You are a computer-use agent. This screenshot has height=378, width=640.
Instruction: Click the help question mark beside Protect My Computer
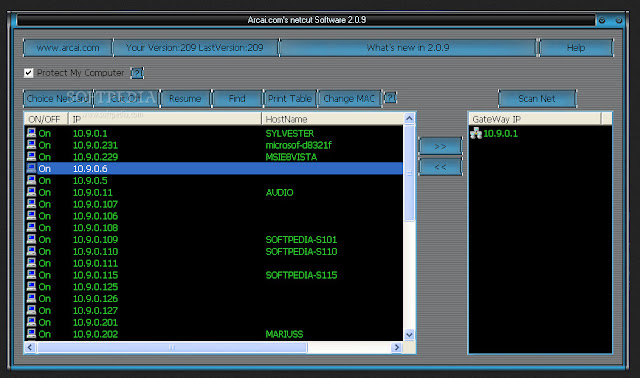click(x=137, y=73)
